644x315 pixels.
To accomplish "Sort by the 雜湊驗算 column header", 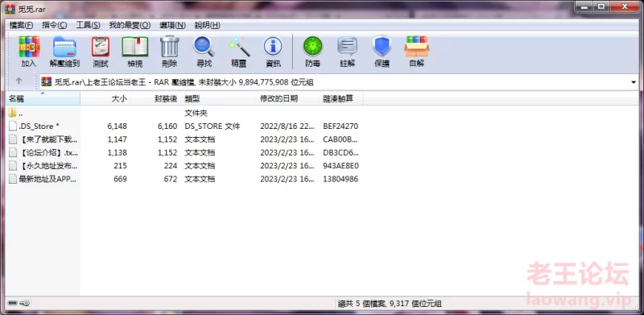I will coord(341,99).
